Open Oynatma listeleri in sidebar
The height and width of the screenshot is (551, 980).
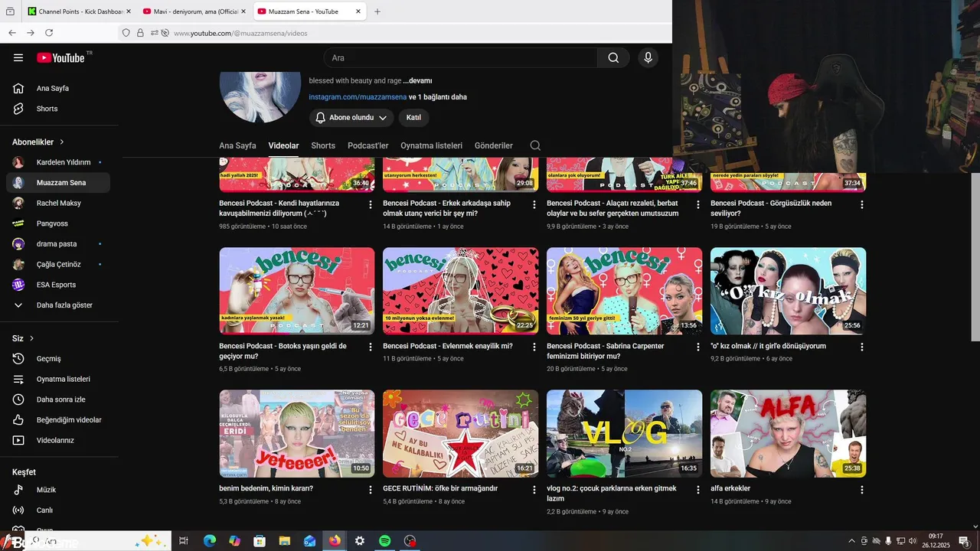(x=58, y=379)
